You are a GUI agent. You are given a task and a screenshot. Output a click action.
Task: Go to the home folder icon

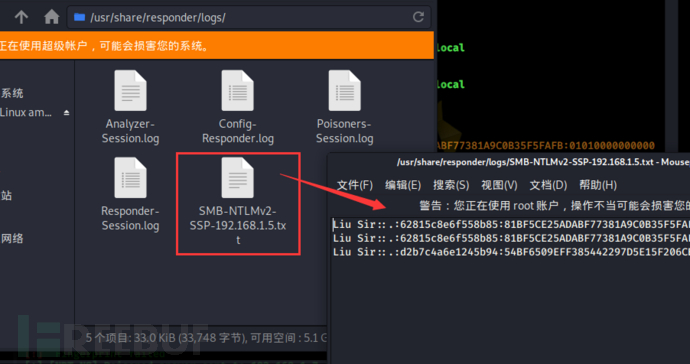[51, 17]
